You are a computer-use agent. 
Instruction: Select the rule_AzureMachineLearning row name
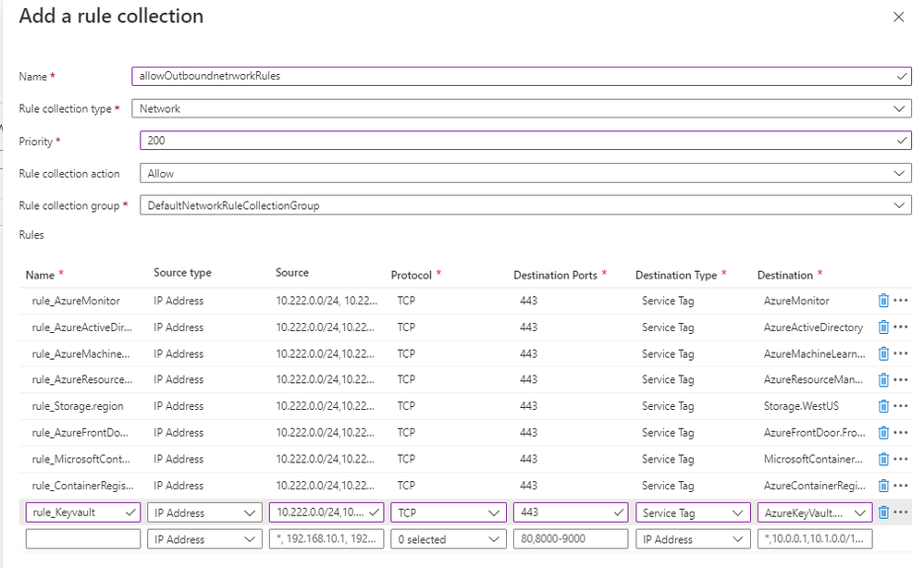coord(80,353)
